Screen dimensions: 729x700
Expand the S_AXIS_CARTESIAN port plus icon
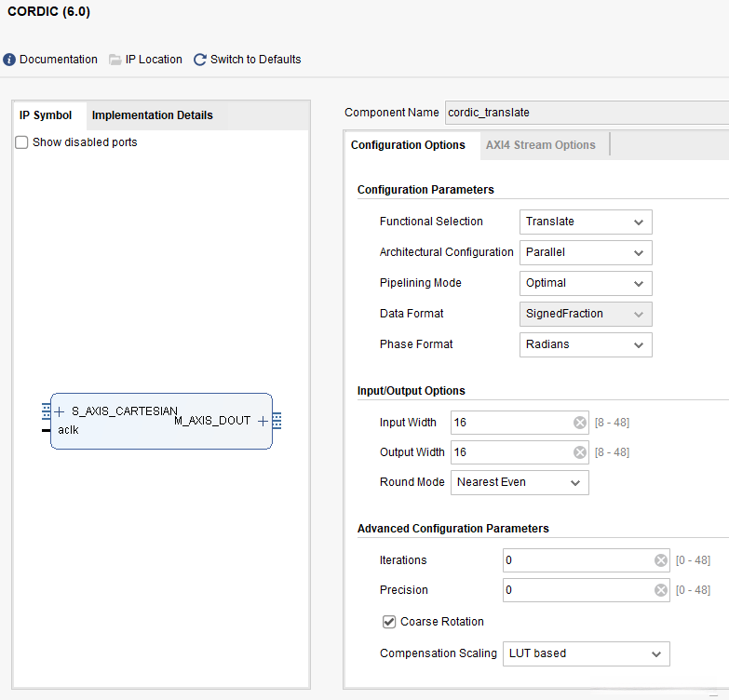(60, 411)
